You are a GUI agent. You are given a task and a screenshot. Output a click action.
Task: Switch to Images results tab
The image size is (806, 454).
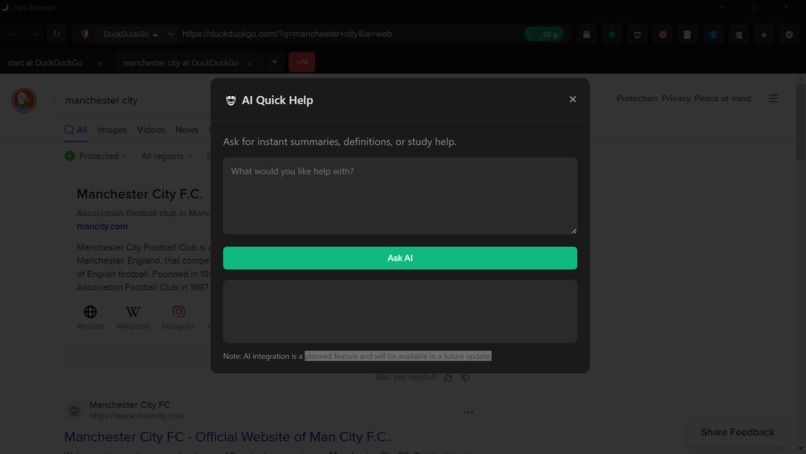click(112, 130)
